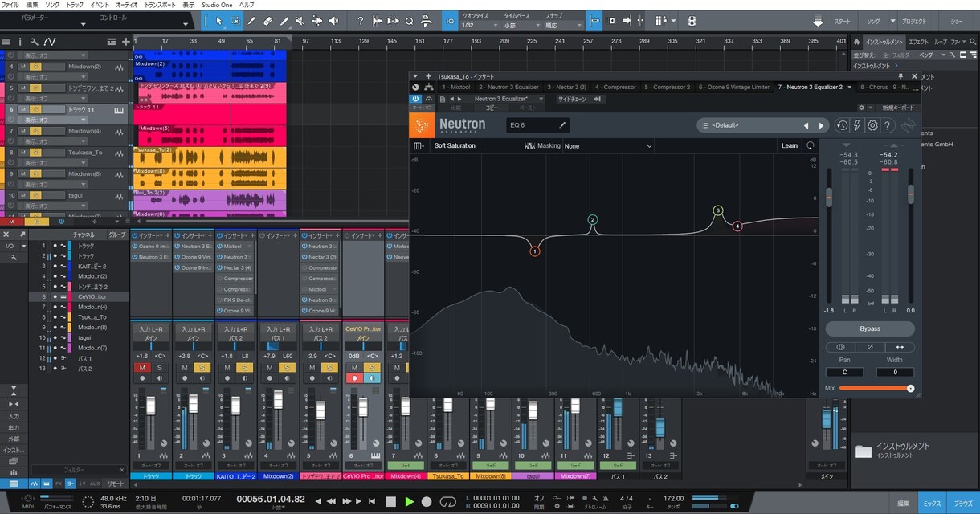Click EQ node 1 on curve
980x514 pixels.
535,251
